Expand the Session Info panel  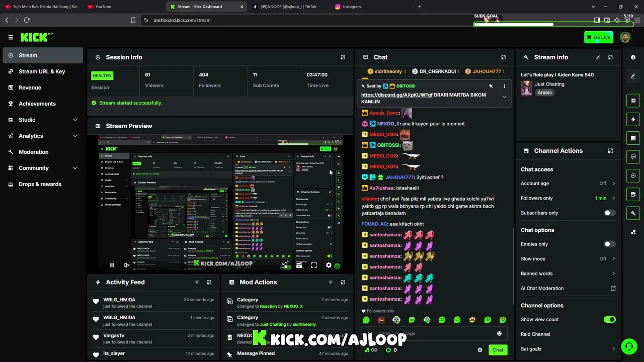click(x=343, y=57)
